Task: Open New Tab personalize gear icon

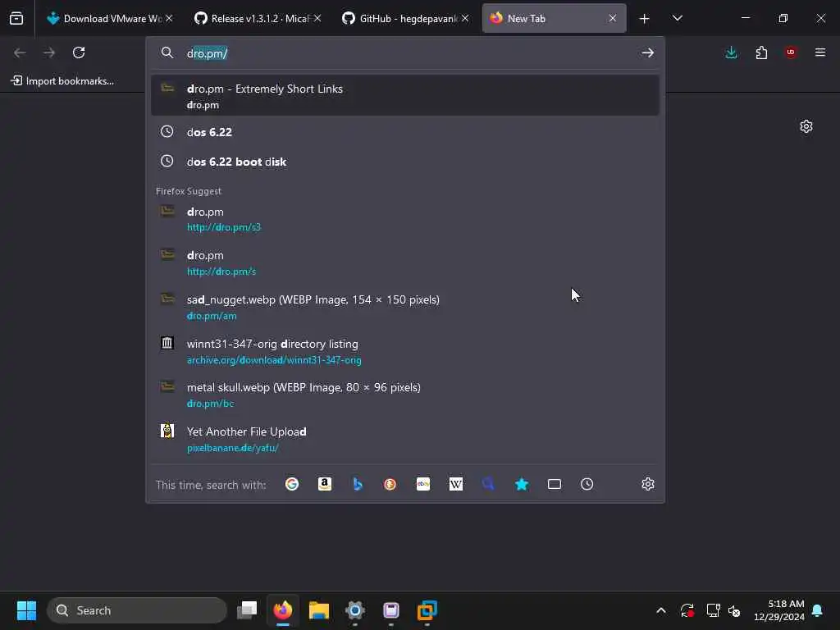Action: point(806,126)
